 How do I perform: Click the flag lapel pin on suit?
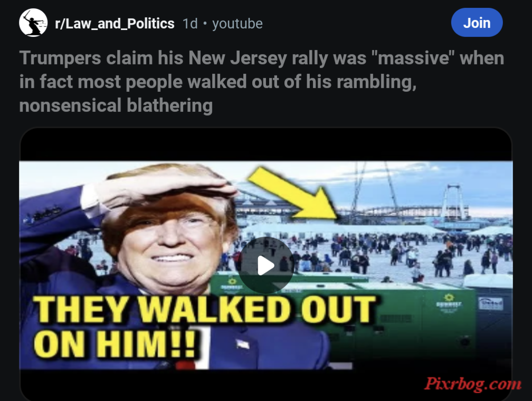[243, 345]
